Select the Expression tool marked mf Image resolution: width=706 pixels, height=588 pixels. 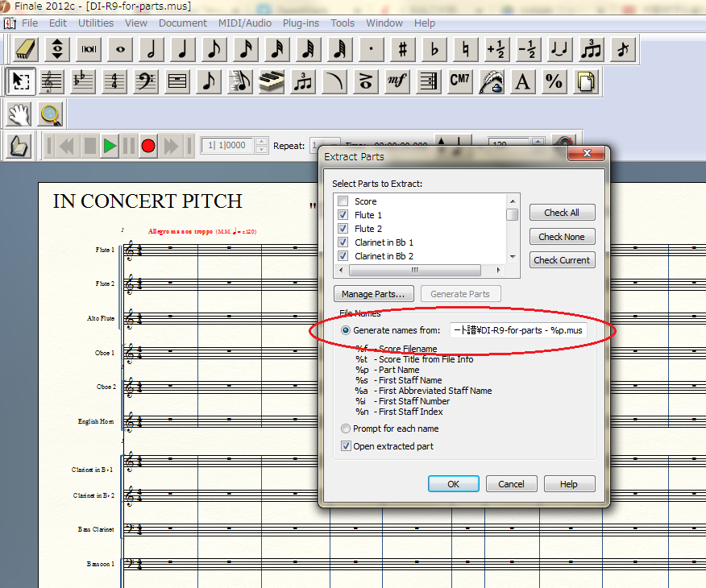pyautogui.click(x=397, y=81)
